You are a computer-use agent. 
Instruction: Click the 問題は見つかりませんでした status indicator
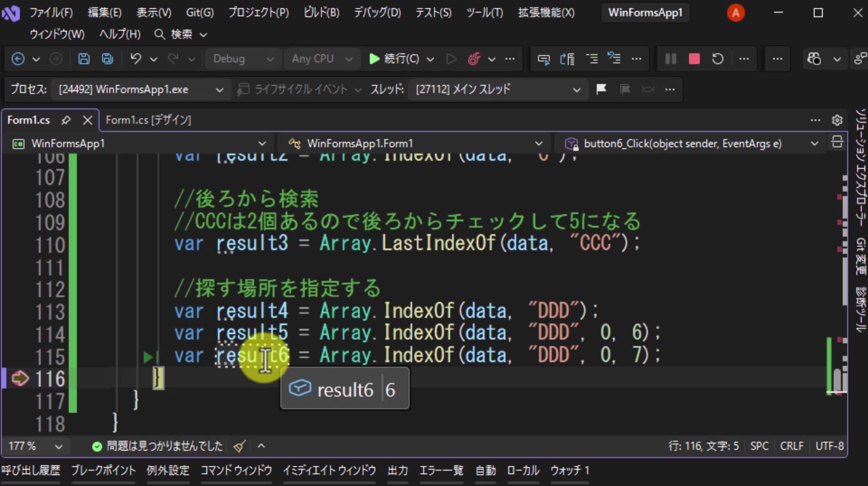157,446
